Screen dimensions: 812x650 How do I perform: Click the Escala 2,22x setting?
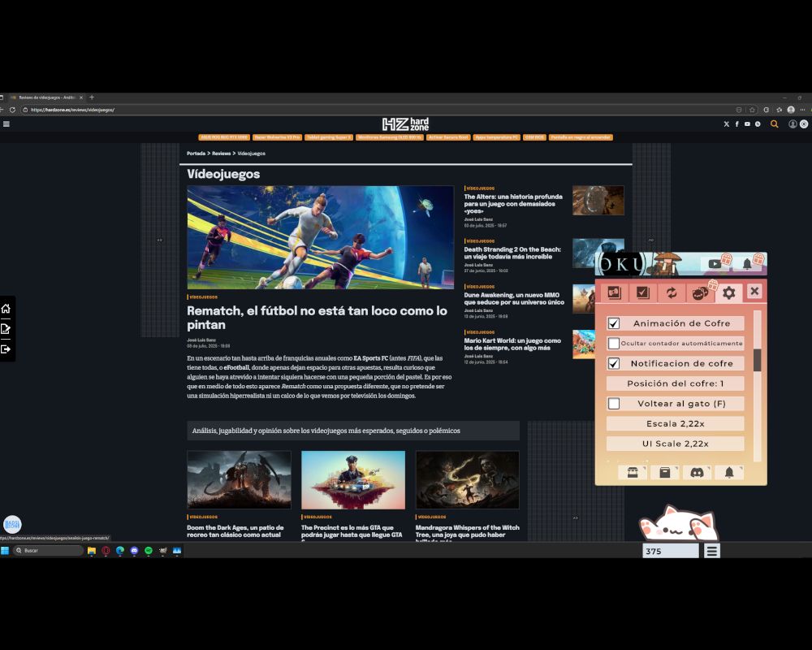point(675,423)
